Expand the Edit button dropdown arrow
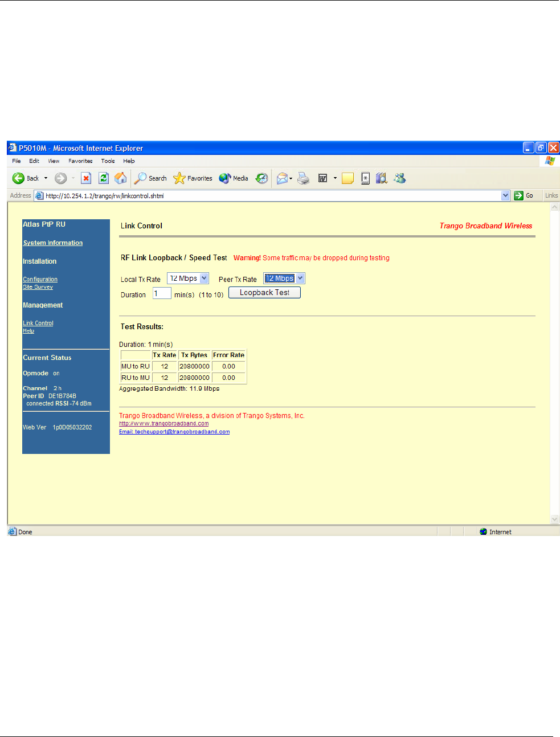The height and width of the screenshot is (737, 560). tap(335, 178)
